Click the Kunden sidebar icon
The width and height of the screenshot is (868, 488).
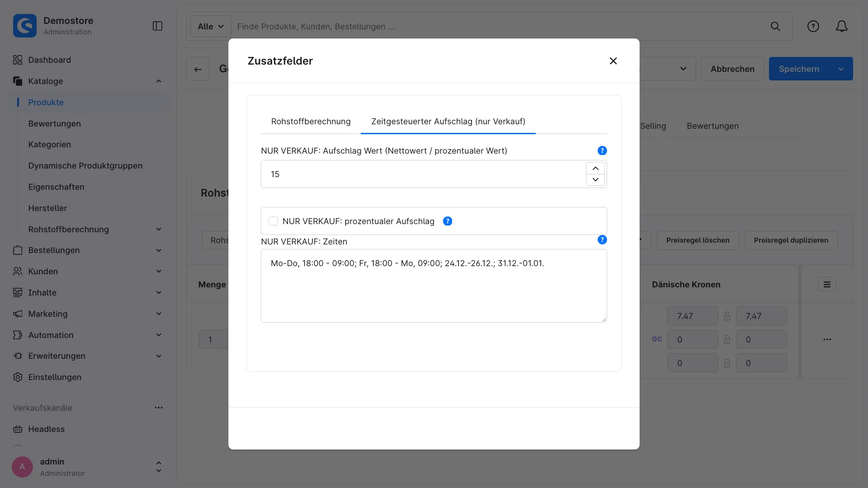click(18, 272)
